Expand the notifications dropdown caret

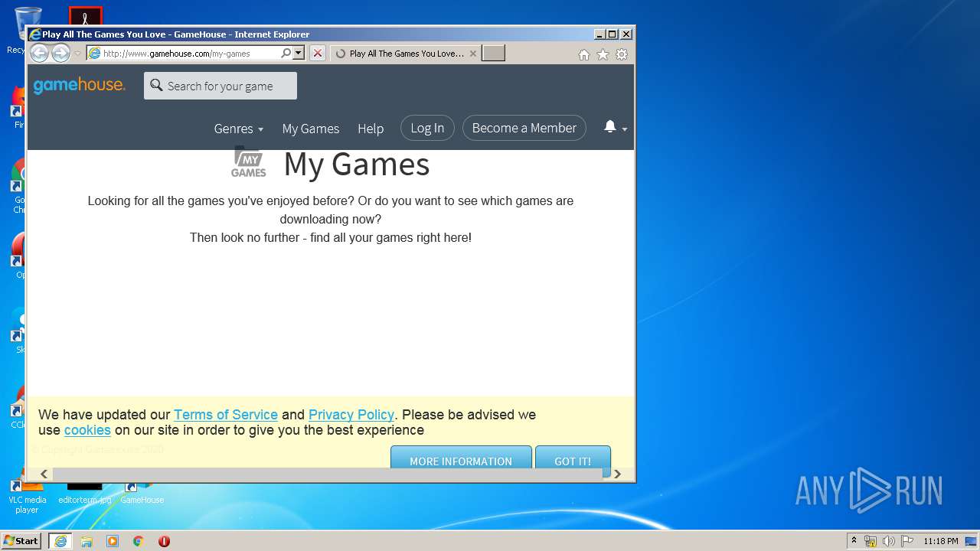click(625, 129)
